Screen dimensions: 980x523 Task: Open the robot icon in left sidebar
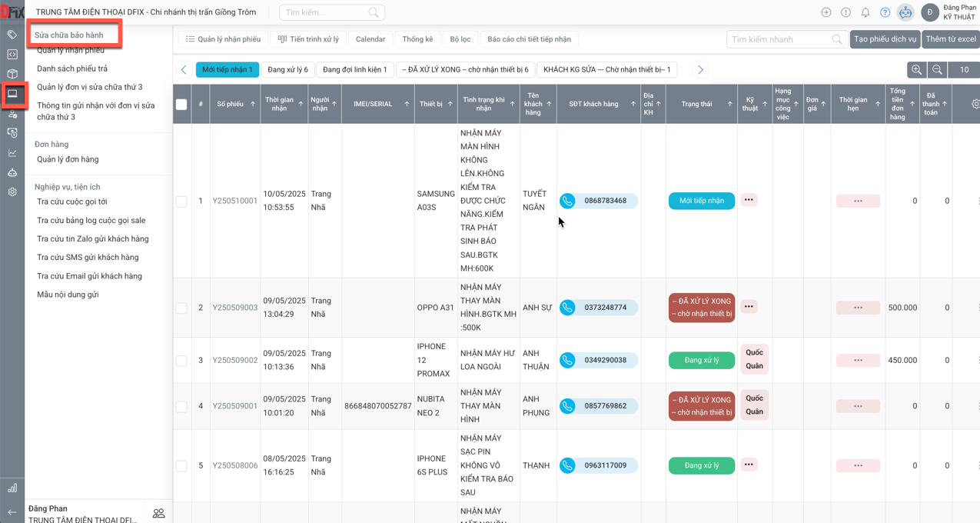coord(12,172)
